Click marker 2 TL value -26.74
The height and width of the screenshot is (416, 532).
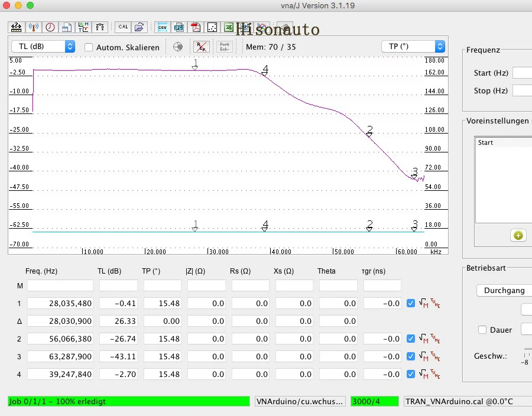click(118, 339)
